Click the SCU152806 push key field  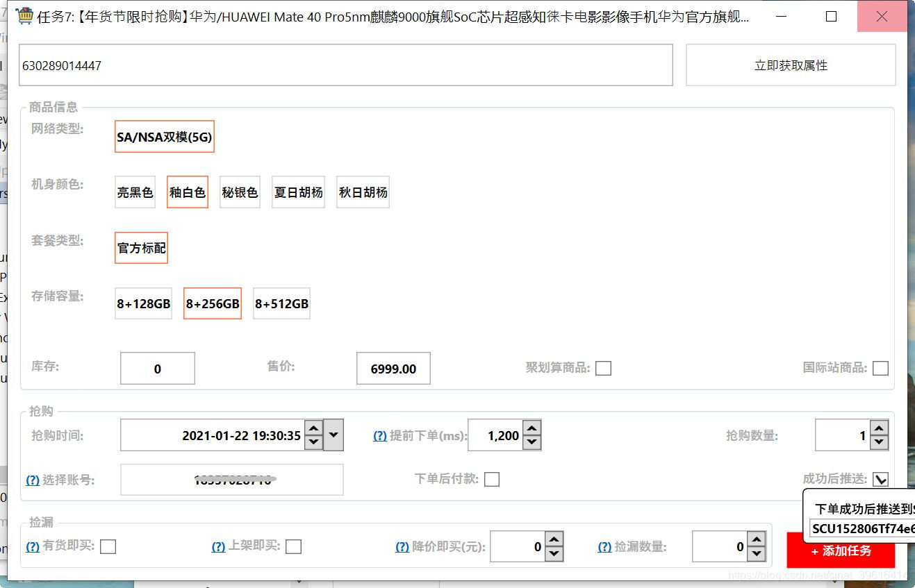pyautogui.click(x=862, y=529)
